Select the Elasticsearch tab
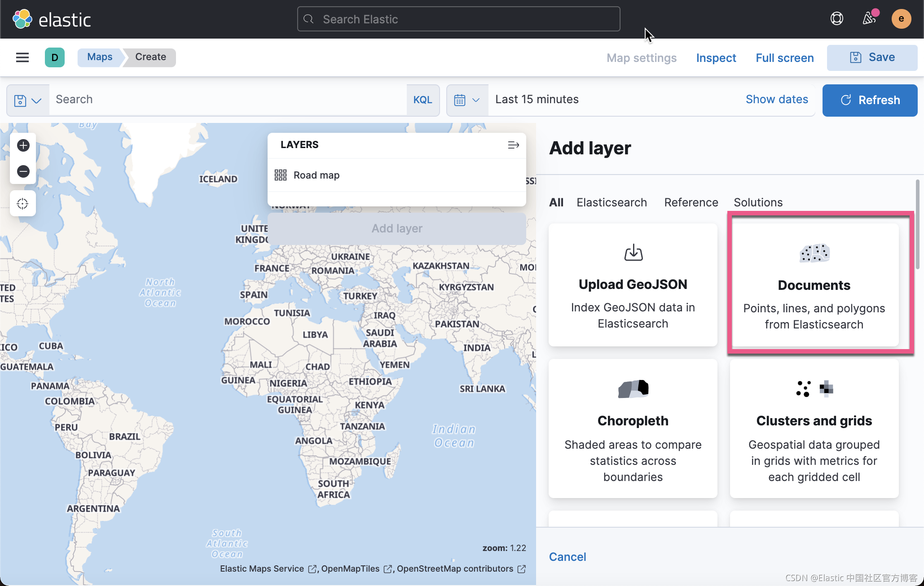 point(612,202)
